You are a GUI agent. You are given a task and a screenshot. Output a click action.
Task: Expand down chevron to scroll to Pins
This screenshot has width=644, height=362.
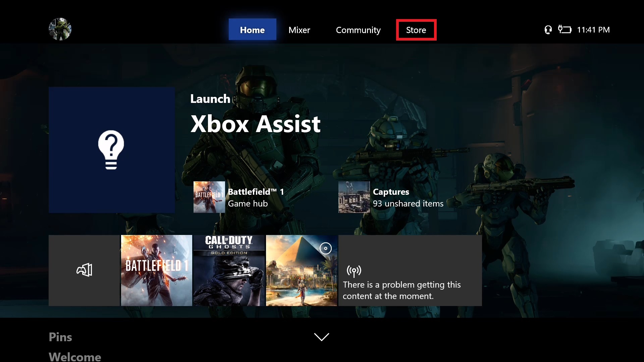321,337
